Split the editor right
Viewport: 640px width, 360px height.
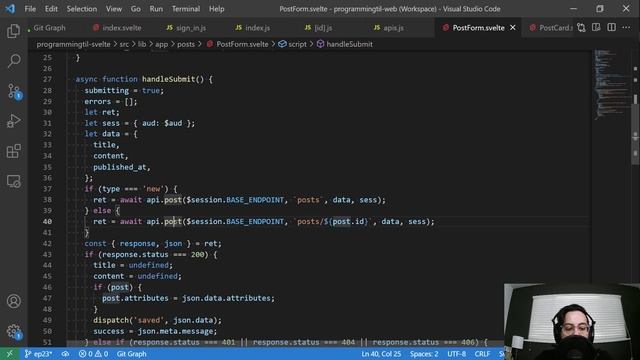point(611,28)
